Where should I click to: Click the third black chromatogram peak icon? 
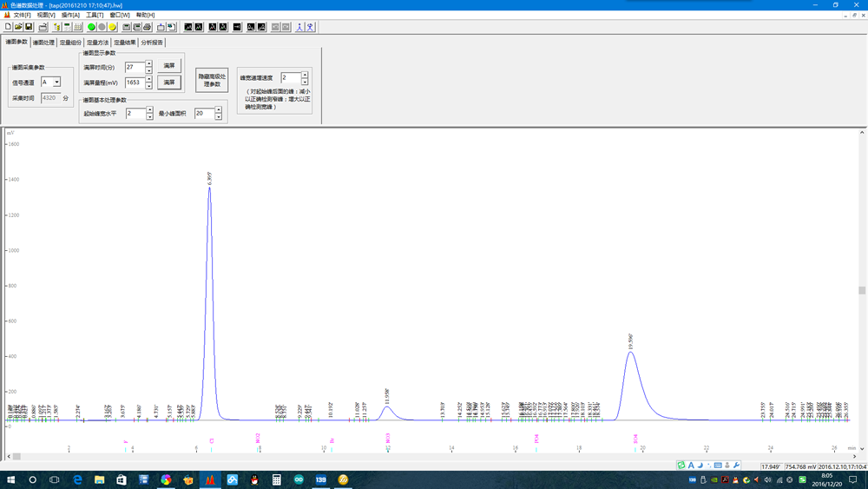(214, 27)
